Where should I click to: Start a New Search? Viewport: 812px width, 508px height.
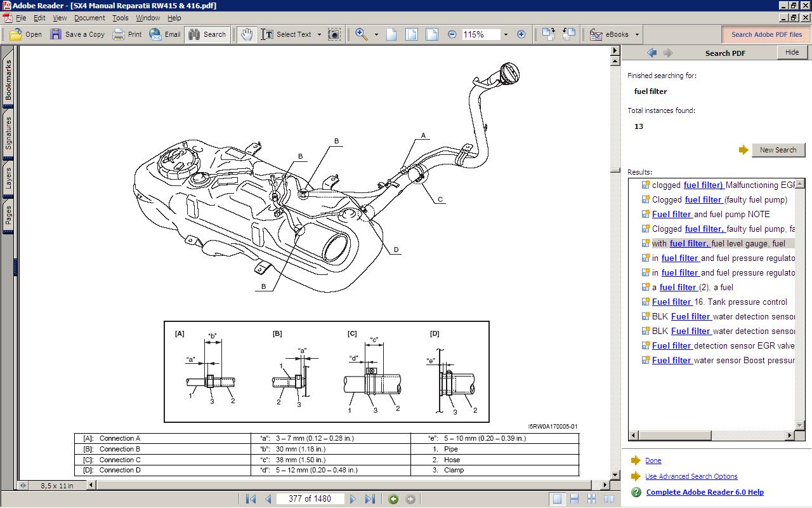[x=778, y=150]
